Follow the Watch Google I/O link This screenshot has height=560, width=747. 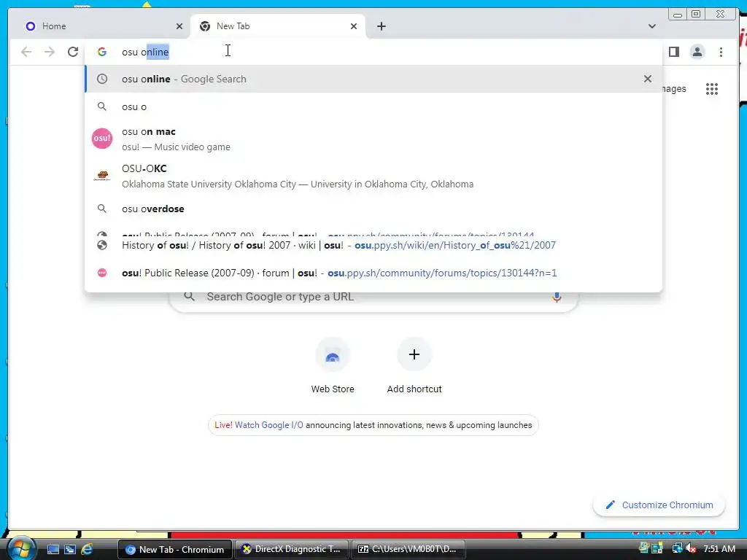tap(268, 425)
